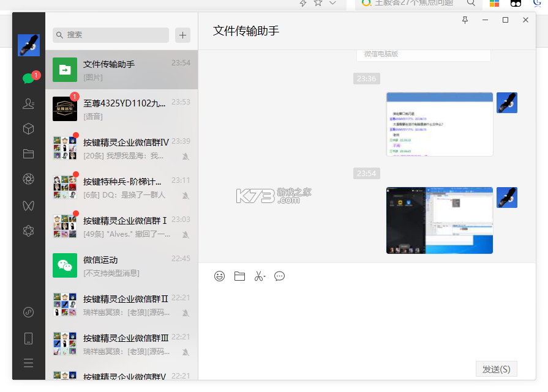Click the sender avatar beside the 23:36 image
Viewport: 548px width, 392px height.
point(507,103)
